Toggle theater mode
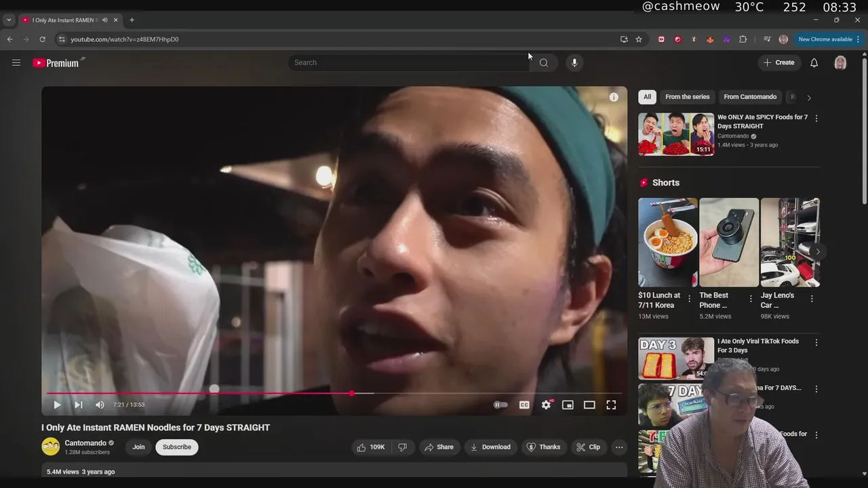The image size is (868, 488). [589, 405]
